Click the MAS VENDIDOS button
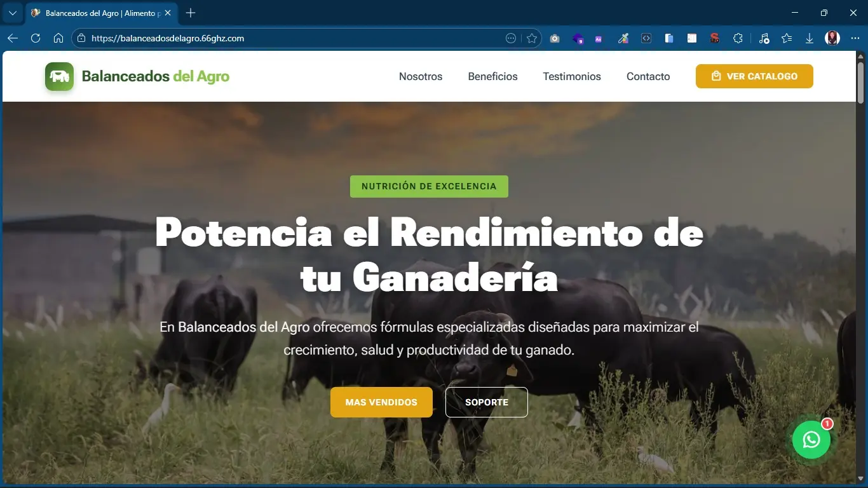 coord(381,402)
